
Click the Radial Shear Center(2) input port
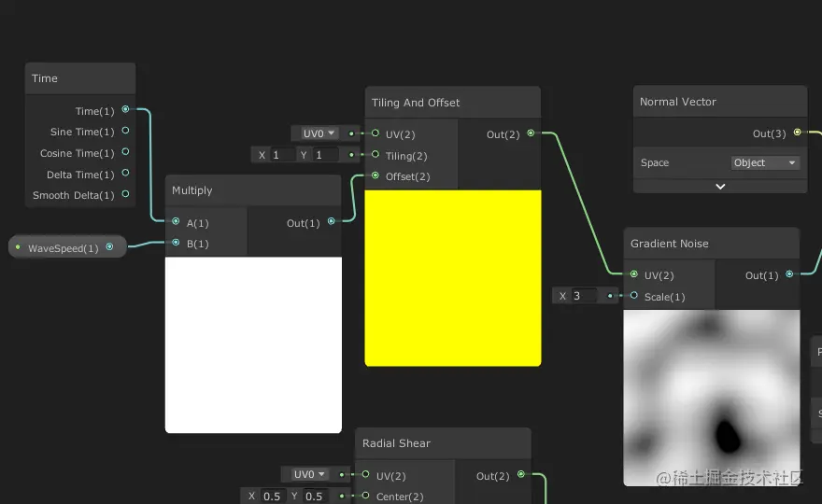point(366,495)
